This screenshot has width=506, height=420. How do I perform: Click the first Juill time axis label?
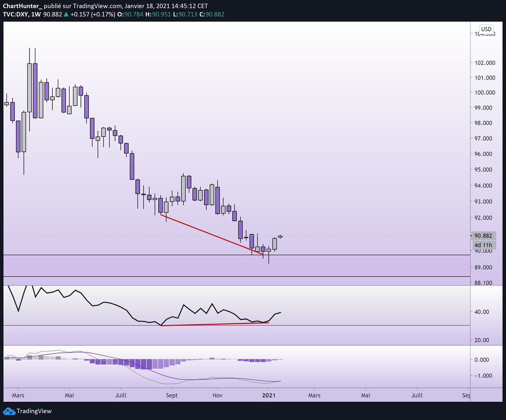[121, 396]
